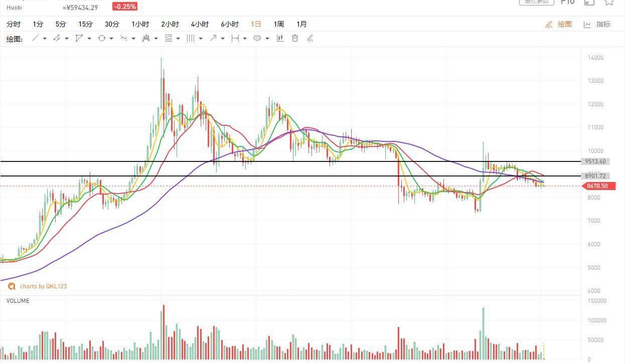Click the fullscreen expand icon

tap(589, 2)
